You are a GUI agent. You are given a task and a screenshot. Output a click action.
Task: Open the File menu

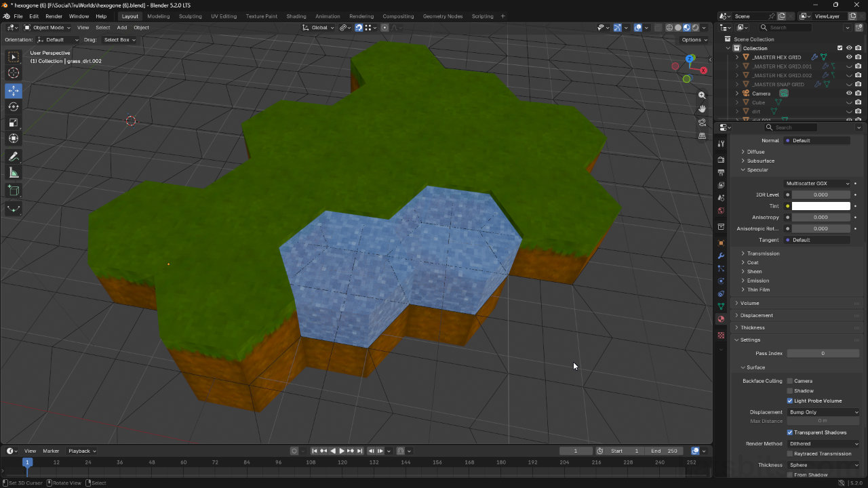click(18, 16)
